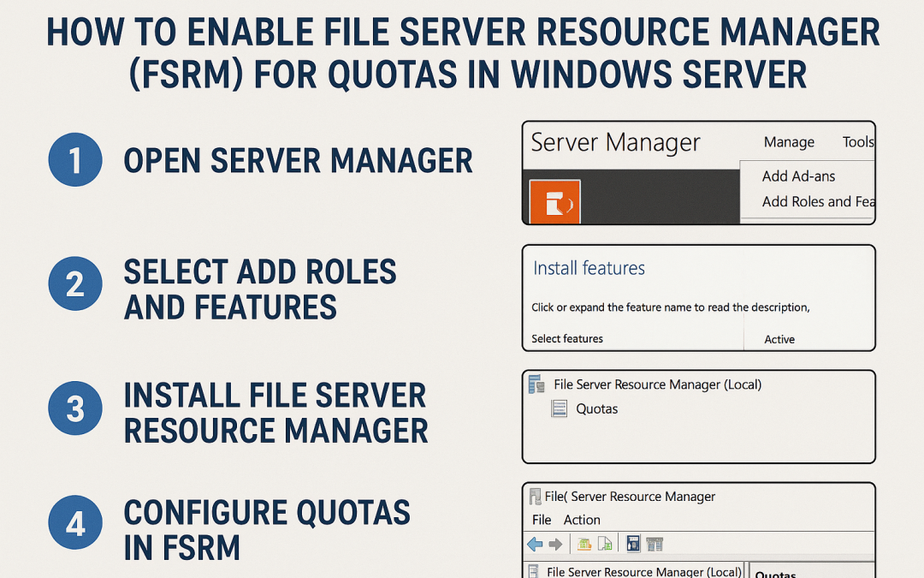This screenshot has width=924, height=578.
Task: Click the orange Server Manager tile icon
Action: 554,200
